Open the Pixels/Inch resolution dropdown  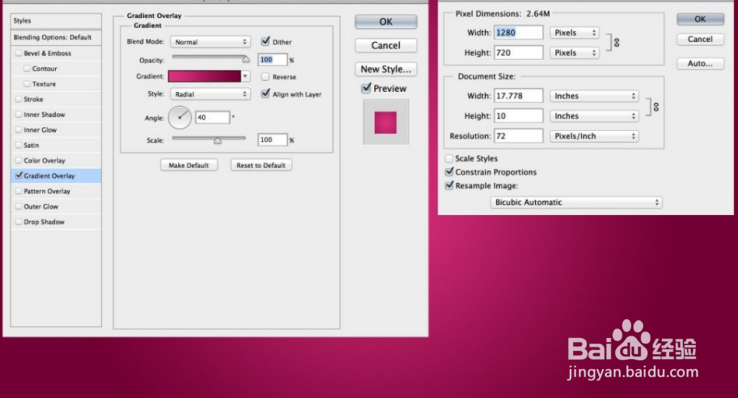(594, 136)
